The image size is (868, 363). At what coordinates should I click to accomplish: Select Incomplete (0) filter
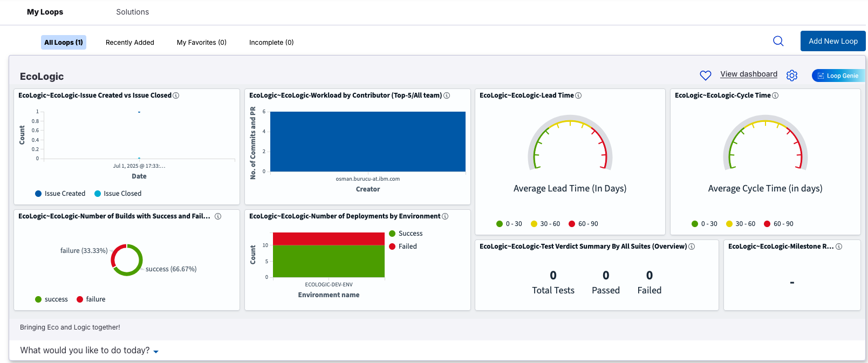point(271,42)
